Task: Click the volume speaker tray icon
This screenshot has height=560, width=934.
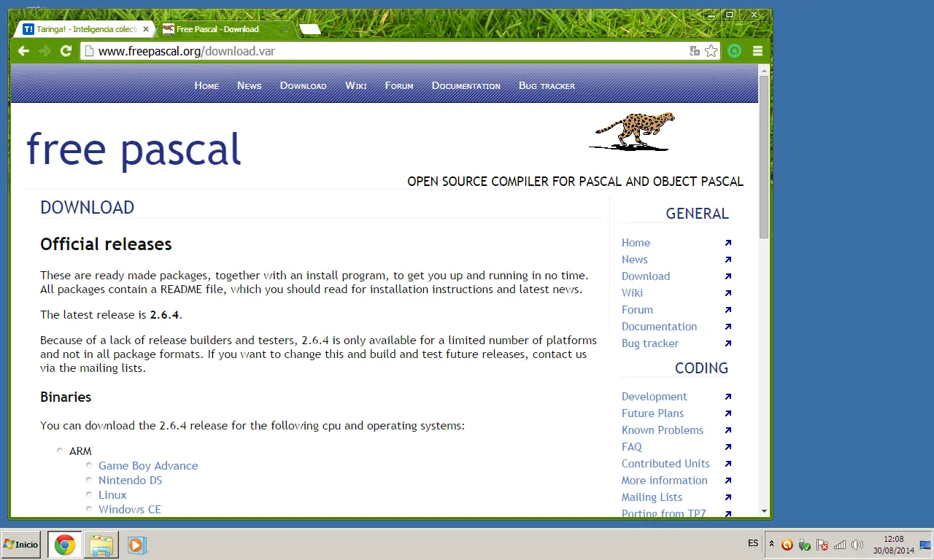Action: click(857, 545)
